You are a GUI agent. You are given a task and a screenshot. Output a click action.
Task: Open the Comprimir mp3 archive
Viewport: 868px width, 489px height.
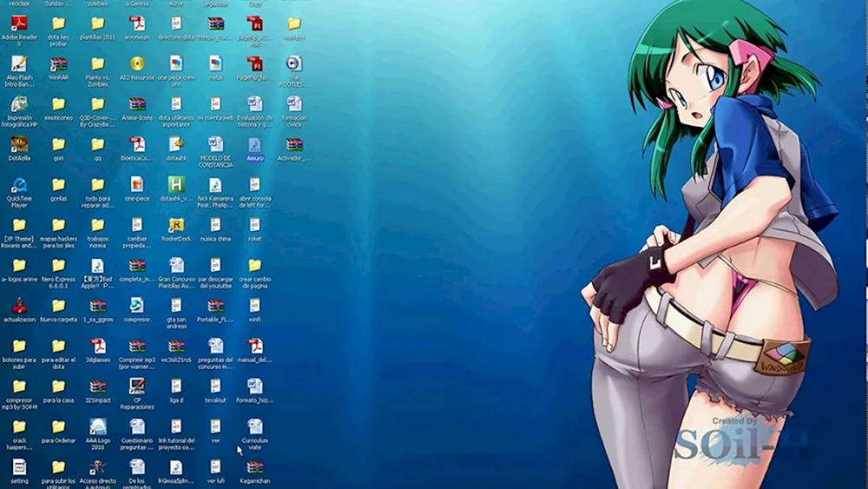coord(137,347)
